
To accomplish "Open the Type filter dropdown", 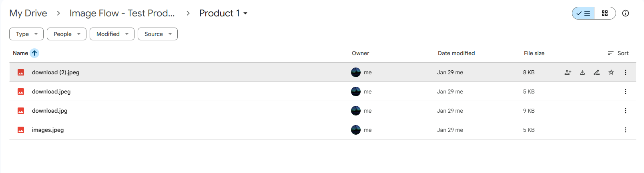I will 26,34.
